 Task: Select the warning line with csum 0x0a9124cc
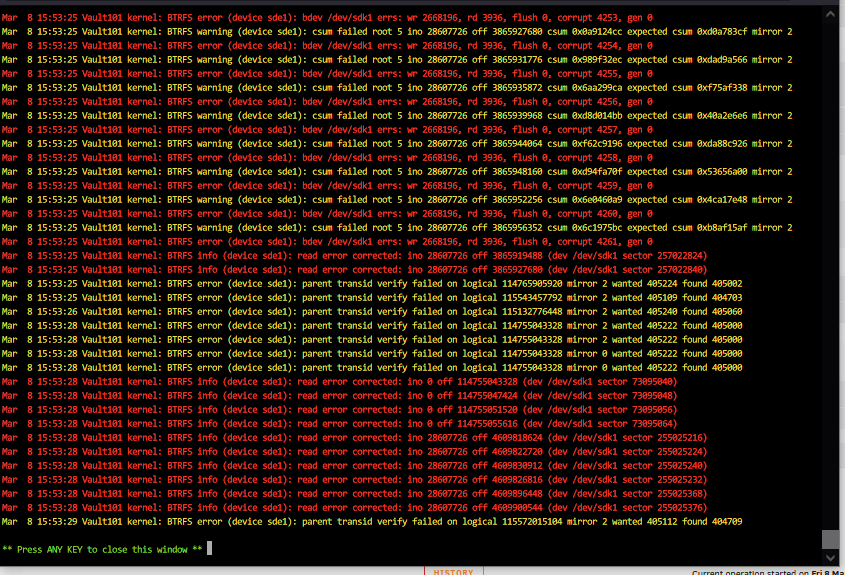pos(397,32)
